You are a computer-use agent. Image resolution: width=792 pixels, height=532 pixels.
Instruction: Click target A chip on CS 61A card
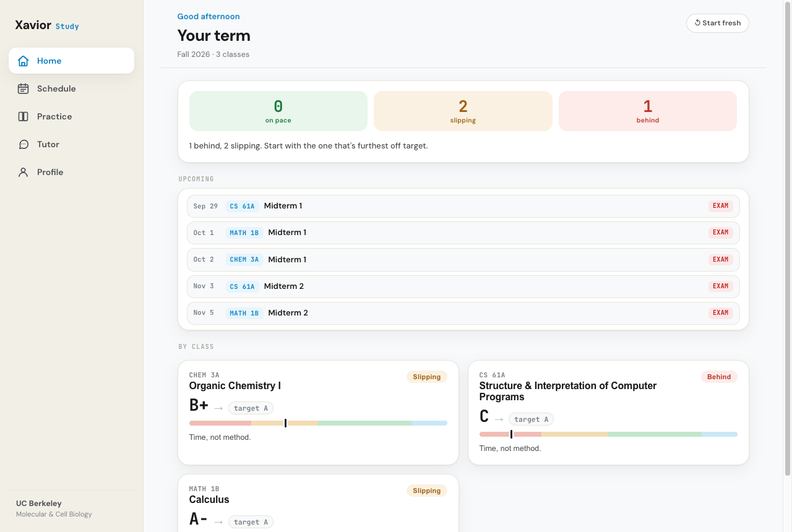(x=531, y=419)
